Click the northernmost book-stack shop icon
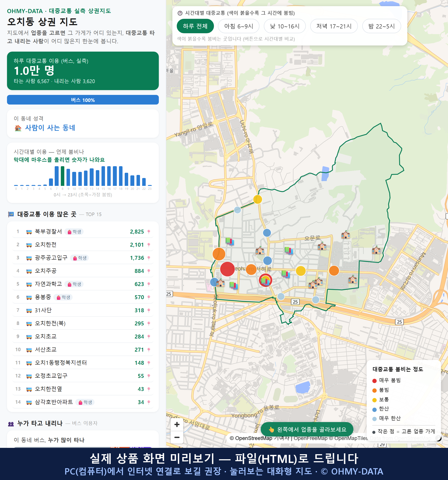448x480 pixels. click(230, 241)
